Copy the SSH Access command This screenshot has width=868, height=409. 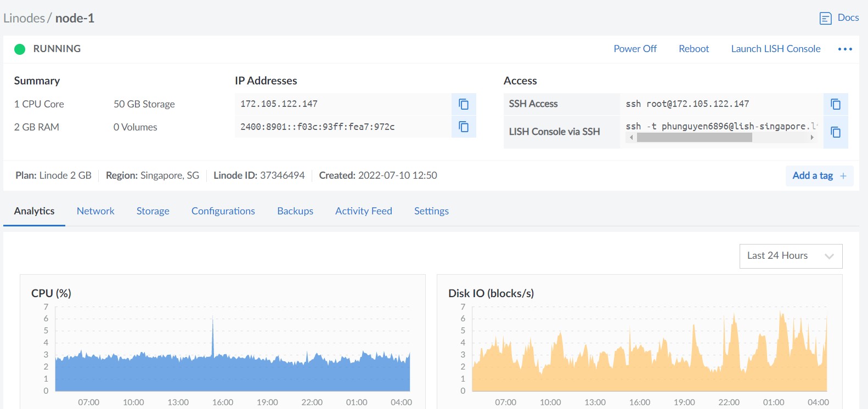836,104
